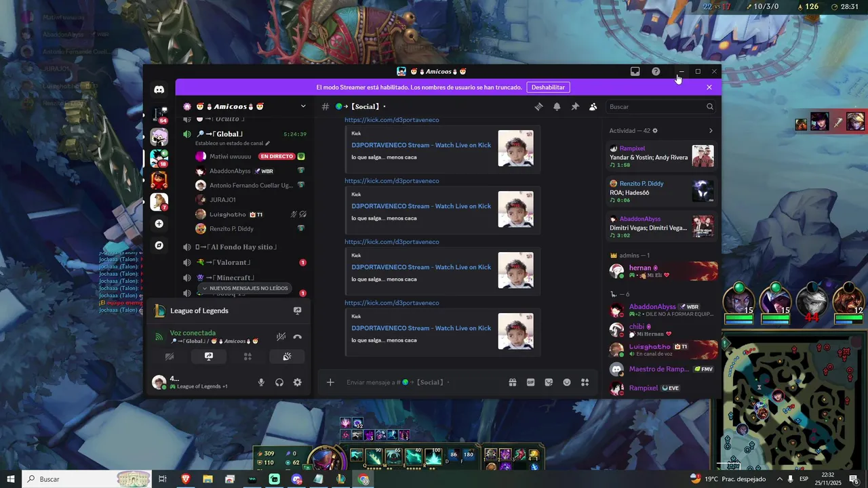Toggle camera on in voice panel
Image resolution: width=868 pixels, height=488 pixels.
(x=170, y=357)
